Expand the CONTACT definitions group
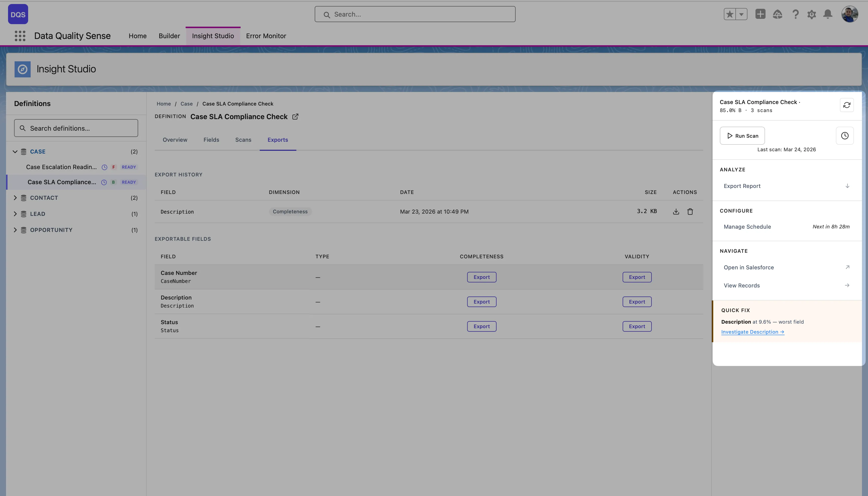Image resolution: width=868 pixels, height=496 pixels. 15,197
